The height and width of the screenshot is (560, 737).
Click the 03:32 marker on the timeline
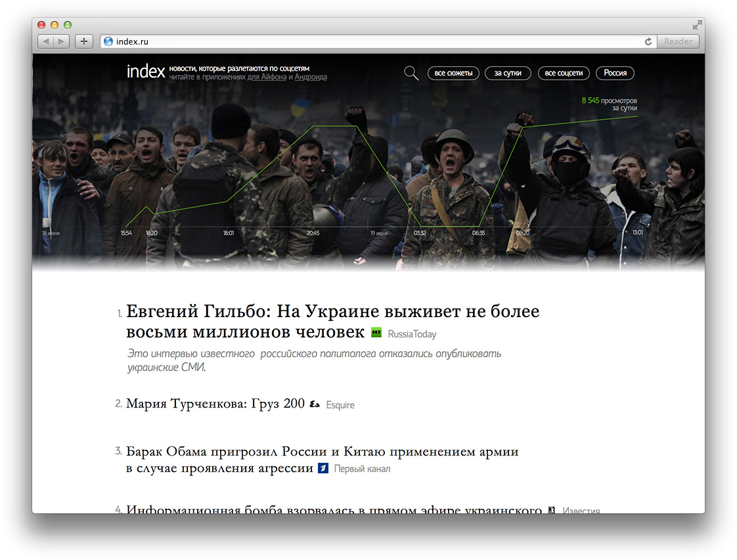click(420, 233)
